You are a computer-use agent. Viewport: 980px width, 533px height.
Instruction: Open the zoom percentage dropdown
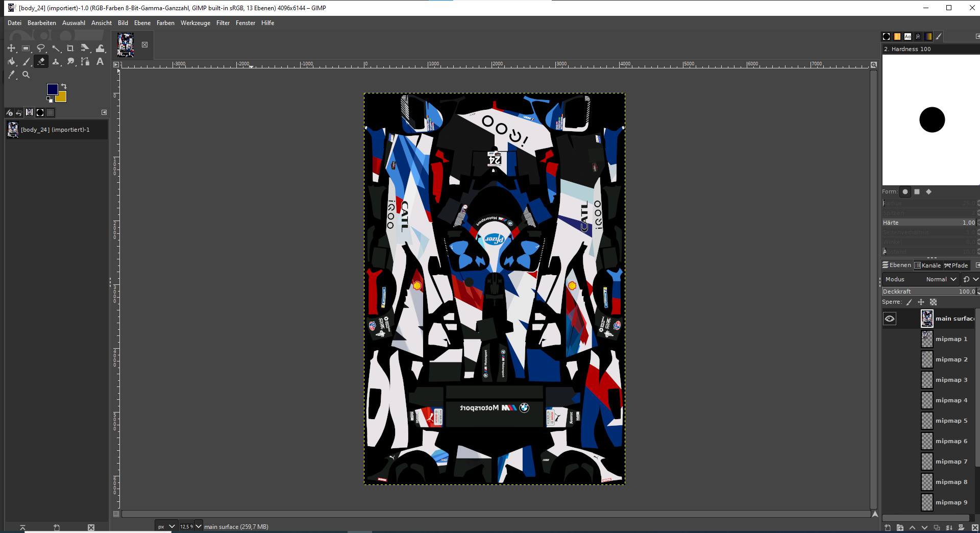[199, 526]
